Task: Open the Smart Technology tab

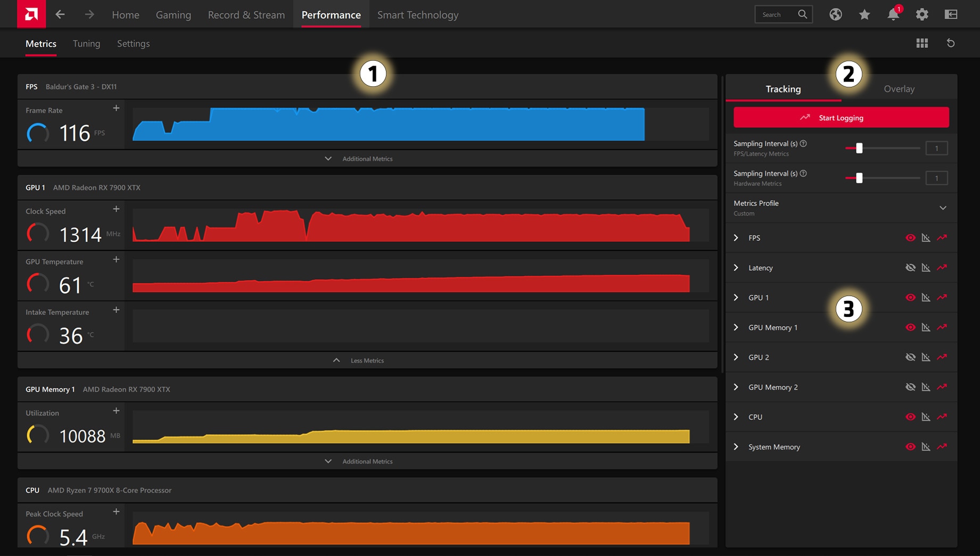Action: tap(418, 15)
